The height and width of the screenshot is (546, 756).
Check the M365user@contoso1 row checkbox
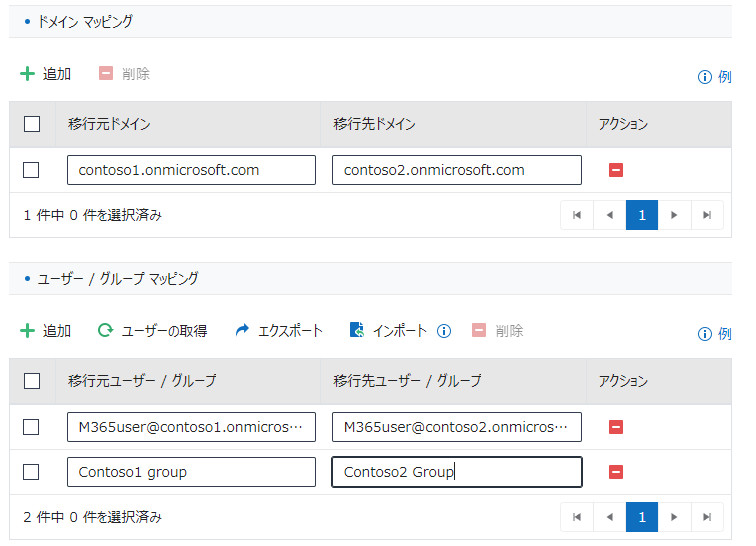tap(31, 427)
